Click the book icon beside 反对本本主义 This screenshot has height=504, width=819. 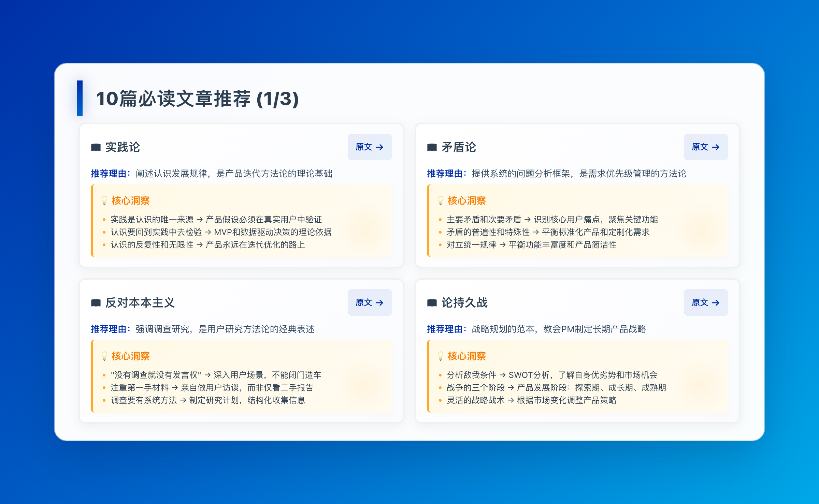[96, 303]
